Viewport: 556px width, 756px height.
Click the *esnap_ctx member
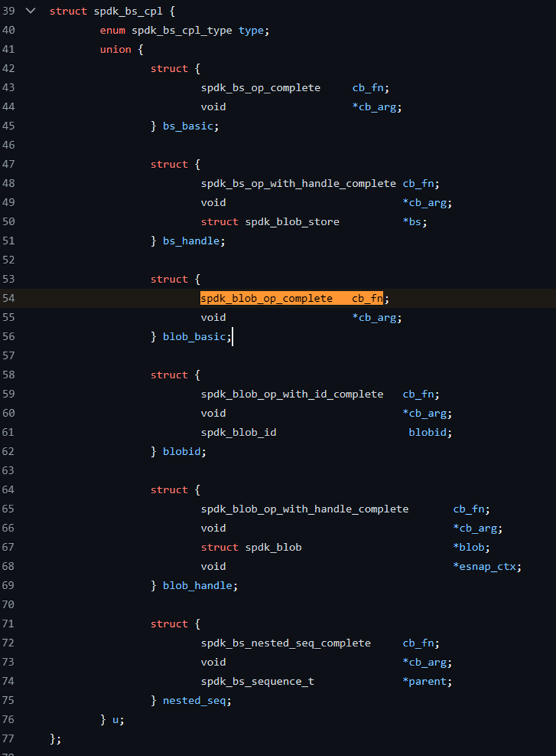[x=485, y=566]
